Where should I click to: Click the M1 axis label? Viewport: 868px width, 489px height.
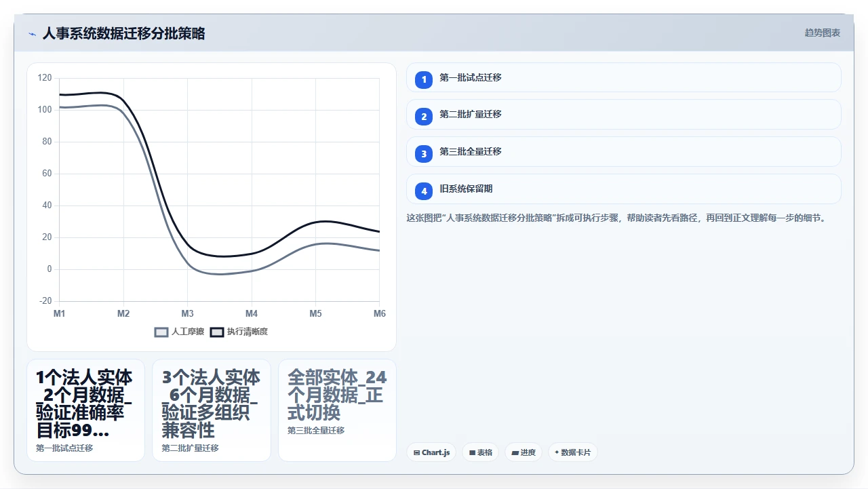click(60, 313)
